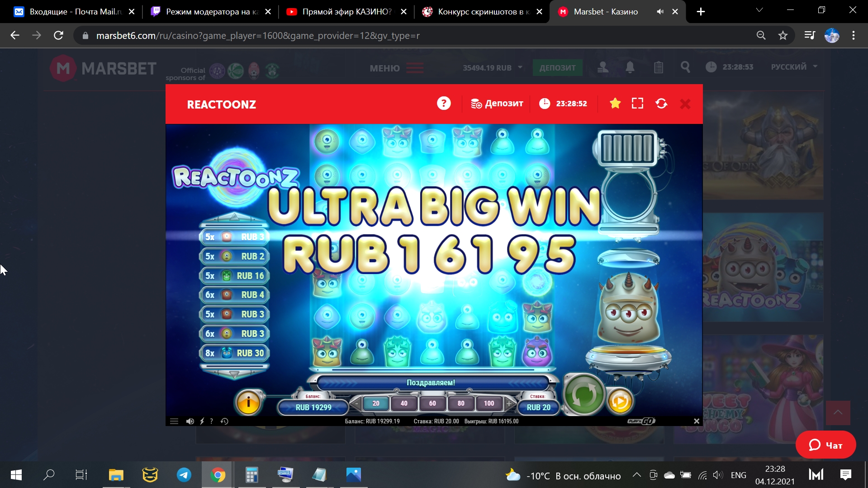868x488 pixels.
Task: Close the game bottom bar with X
Action: point(697,421)
